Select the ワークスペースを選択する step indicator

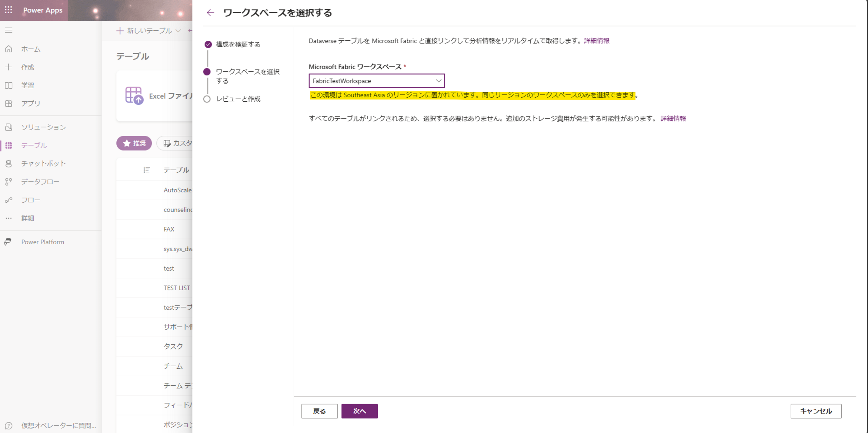coord(207,72)
